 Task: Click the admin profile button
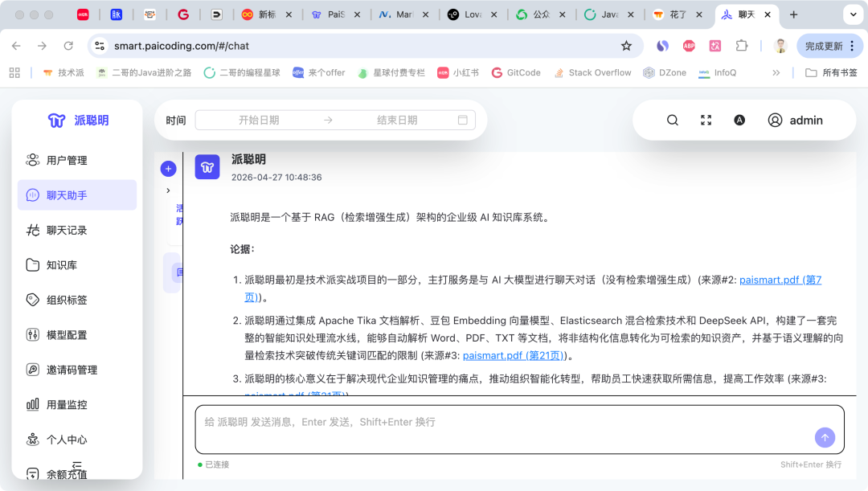coord(796,120)
